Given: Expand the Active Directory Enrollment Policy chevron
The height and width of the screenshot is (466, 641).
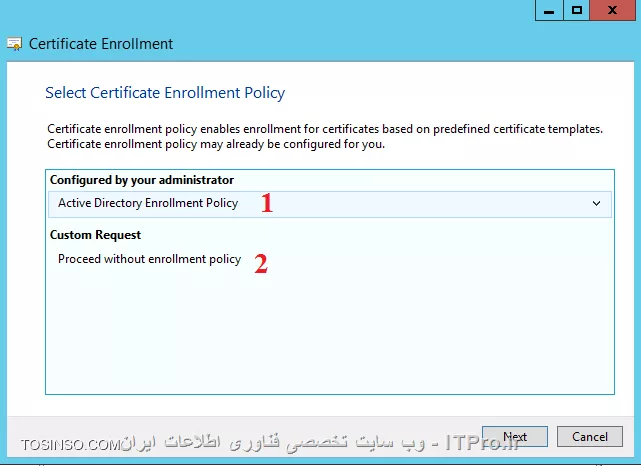Looking at the screenshot, I should pos(596,203).
